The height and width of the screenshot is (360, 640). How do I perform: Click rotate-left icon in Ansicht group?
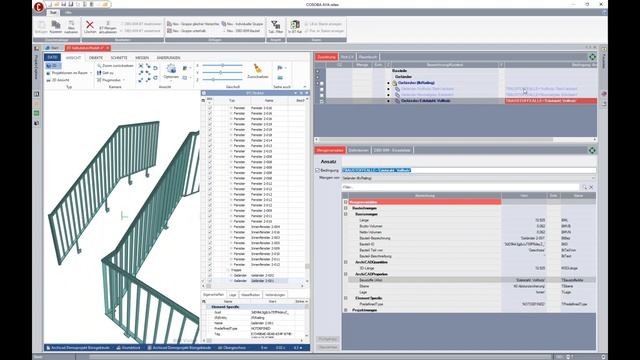(x=155, y=68)
